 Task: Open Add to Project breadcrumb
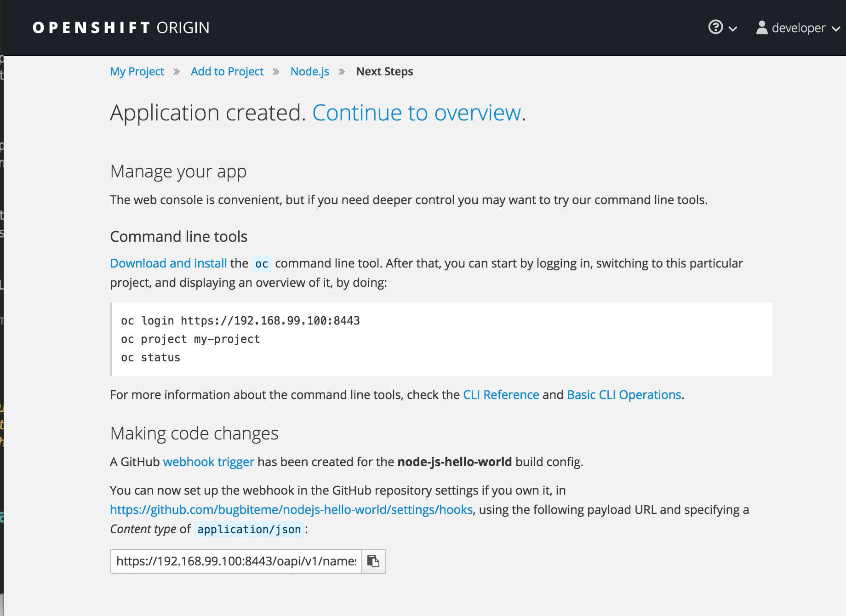pyautogui.click(x=227, y=72)
